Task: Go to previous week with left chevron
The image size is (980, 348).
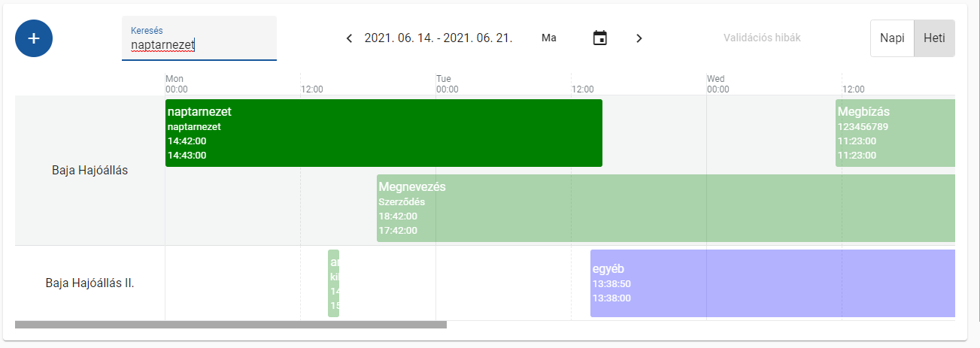Action: [349, 38]
